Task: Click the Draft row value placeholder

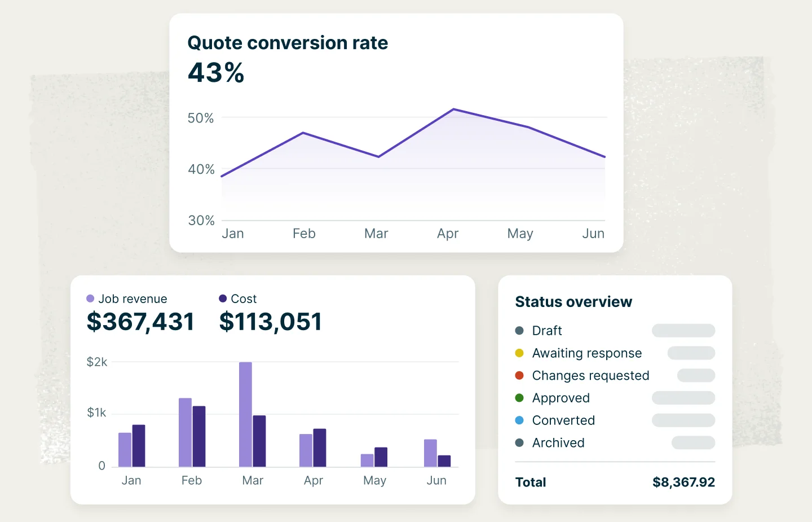Action: pos(683,331)
